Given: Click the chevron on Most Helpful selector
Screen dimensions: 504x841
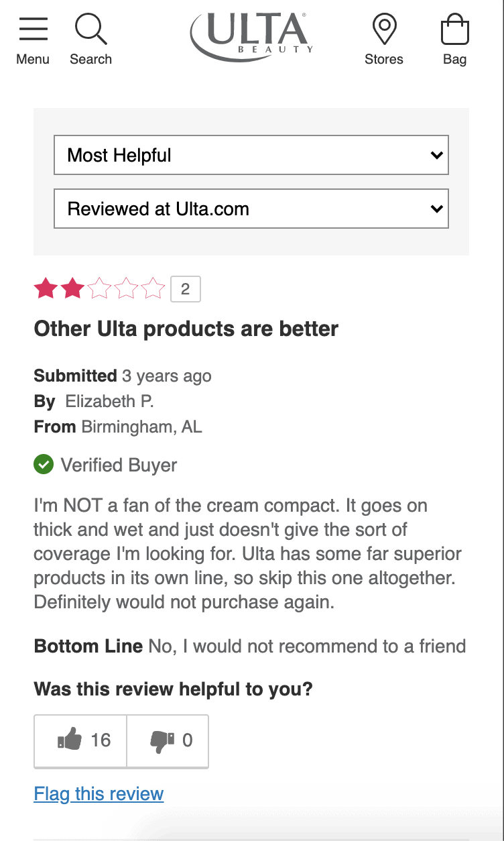Looking at the screenshot, I should [x=437, y=156].
